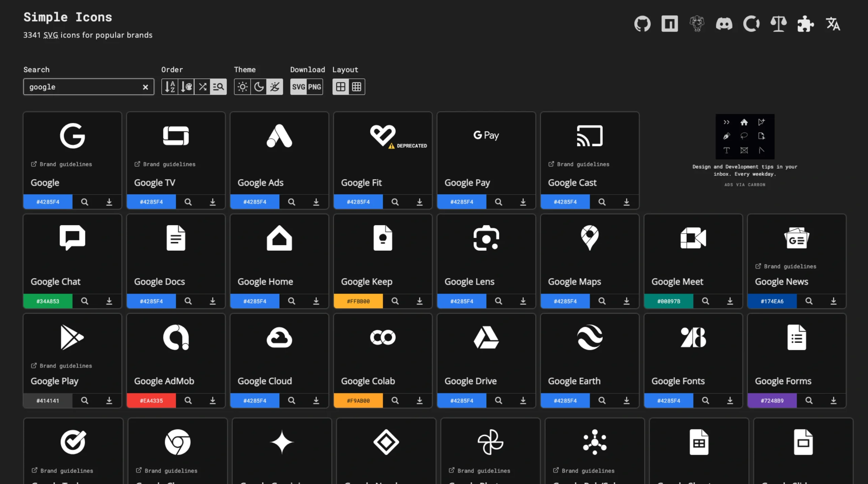Copy Google Meet color #00897B swatch
The width and height of the screenshot is (868, 484).
[x=669, y=301]
